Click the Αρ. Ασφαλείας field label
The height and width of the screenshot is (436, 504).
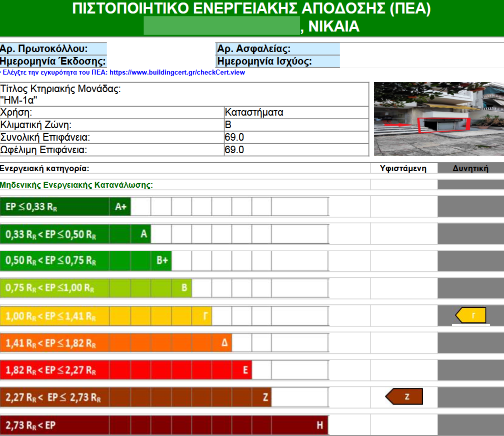pos(254,49)
